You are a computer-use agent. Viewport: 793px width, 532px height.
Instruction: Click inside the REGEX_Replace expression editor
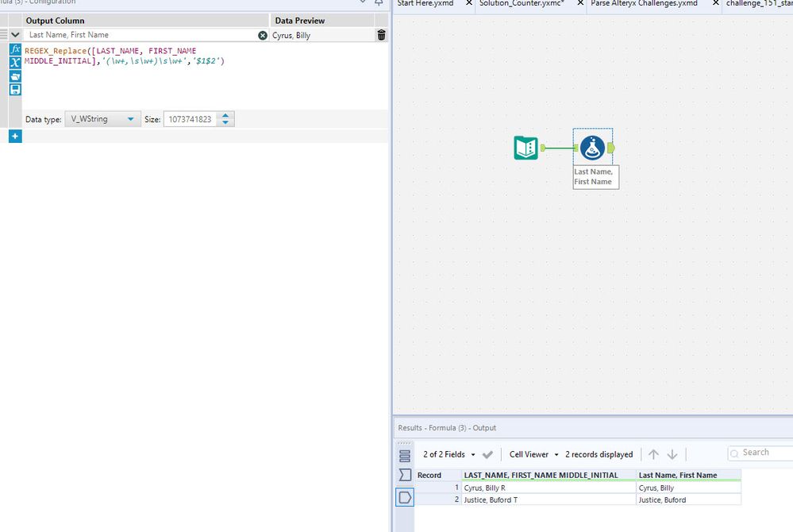pyautogui.click(x=204, y=76)
